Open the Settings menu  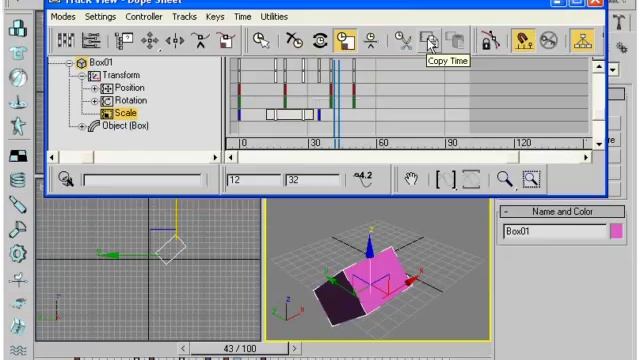click(100, 17)
